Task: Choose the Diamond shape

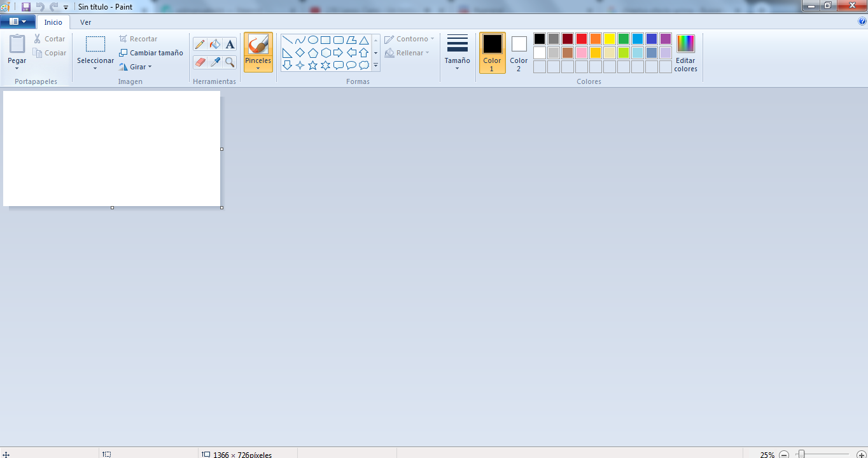Action: tap(300, 53)
